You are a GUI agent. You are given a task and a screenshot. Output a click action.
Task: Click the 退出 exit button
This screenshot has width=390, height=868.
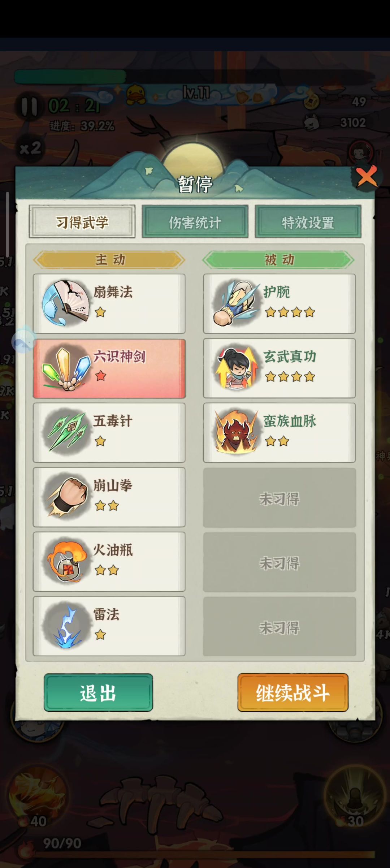click(x=98, y=692)
